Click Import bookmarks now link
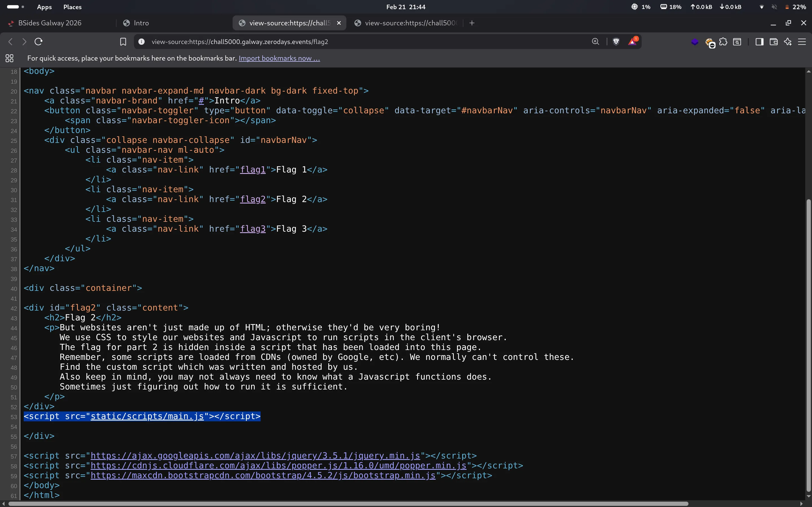812x507 pixels. coord(279,58)
